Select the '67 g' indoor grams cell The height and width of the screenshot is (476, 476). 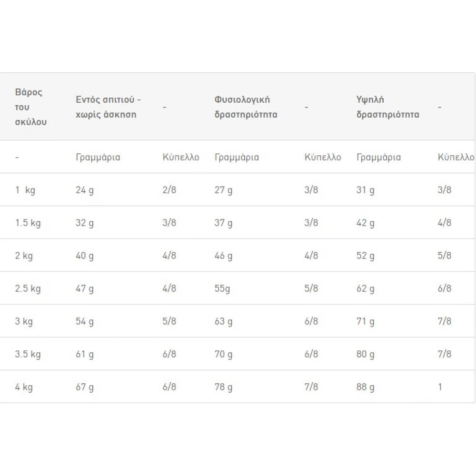[85, 387]
